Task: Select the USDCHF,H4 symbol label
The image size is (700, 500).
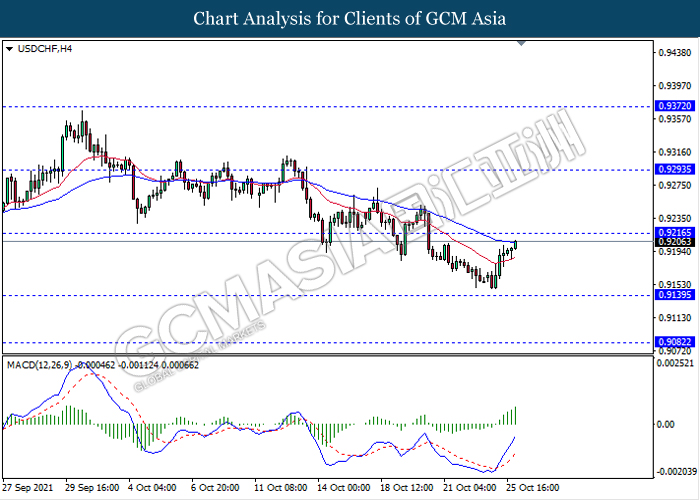Action: pyautogui.click(x=45, y=49)
